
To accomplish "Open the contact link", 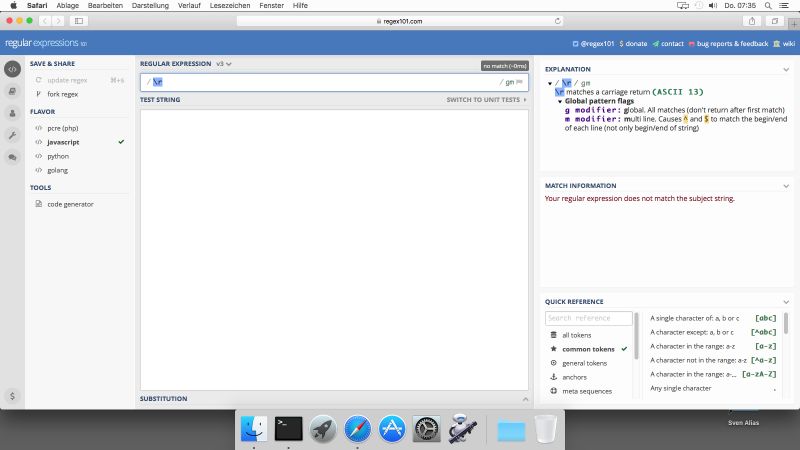I will pos(668,44).
